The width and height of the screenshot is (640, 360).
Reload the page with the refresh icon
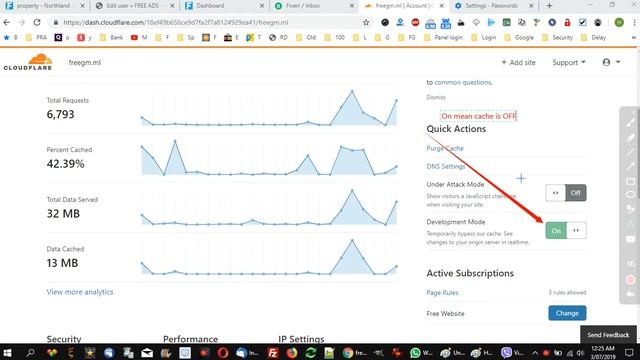[x=37, y=22]
